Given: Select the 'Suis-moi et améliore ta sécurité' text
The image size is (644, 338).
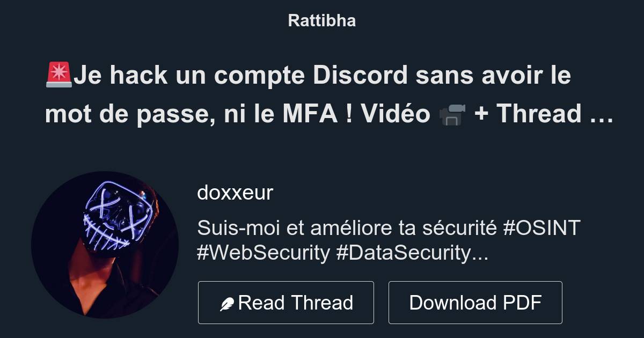Looking at the screenshot, I should 347,228.
